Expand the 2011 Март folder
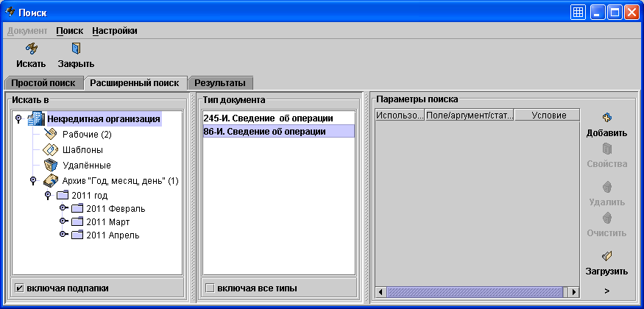 [63, 221]
